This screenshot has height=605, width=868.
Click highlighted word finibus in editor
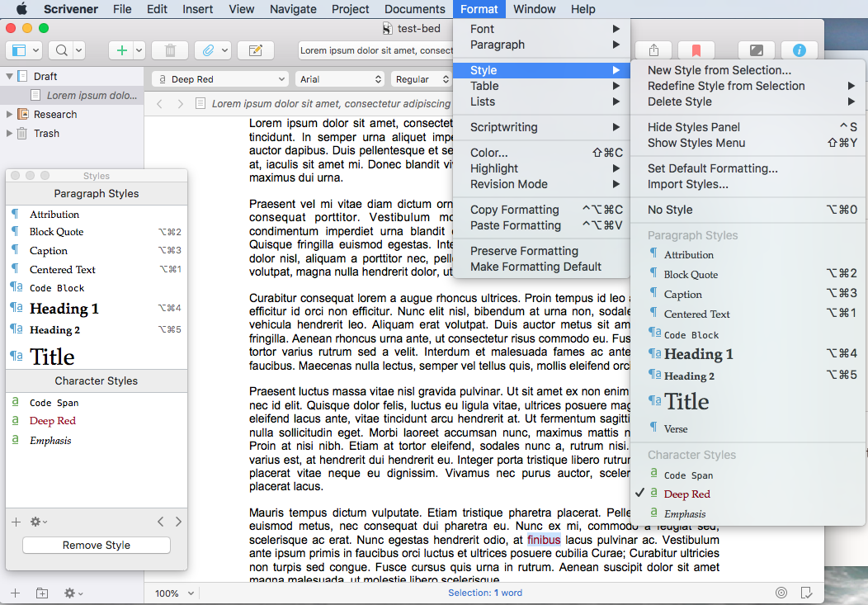point(544,540)
